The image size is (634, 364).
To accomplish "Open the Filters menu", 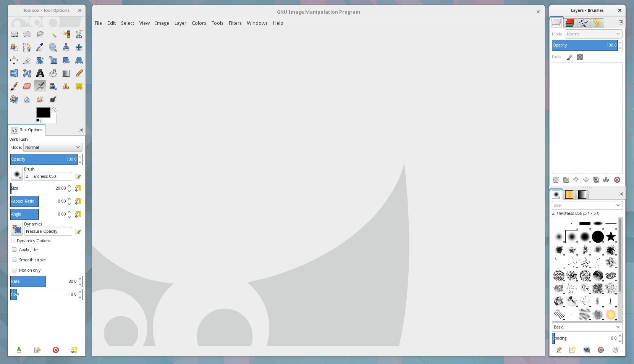I will coord(235,23).
